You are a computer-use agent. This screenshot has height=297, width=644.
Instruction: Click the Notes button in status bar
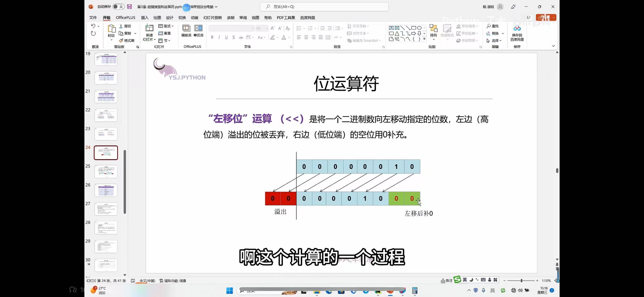446,281
